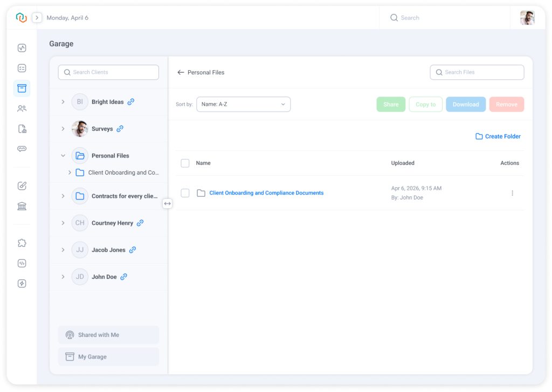Click the link icon beside Bright Ideas
Image resolution: width=552 pixels, height=392 pixels.
click(131, 102)
